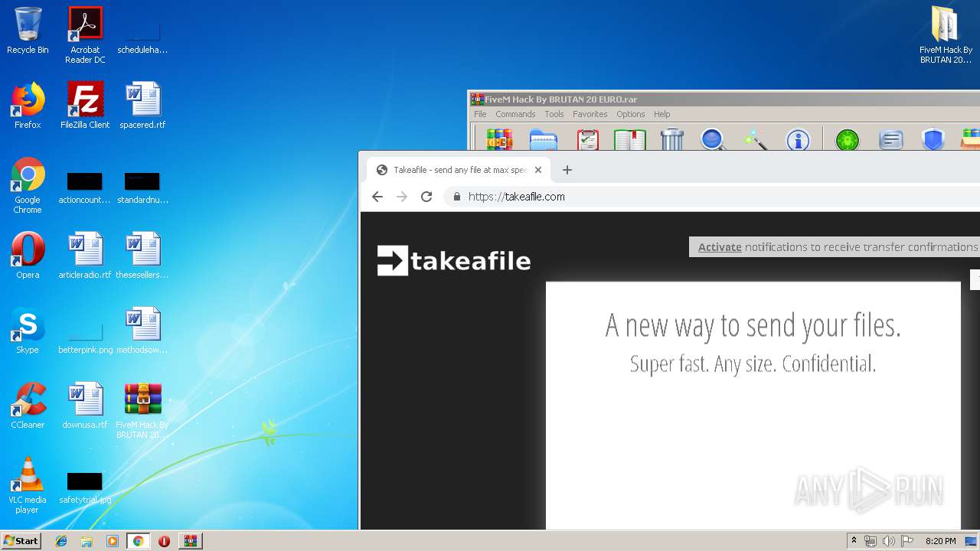Open Internet Explorer from taskbar

61,541
